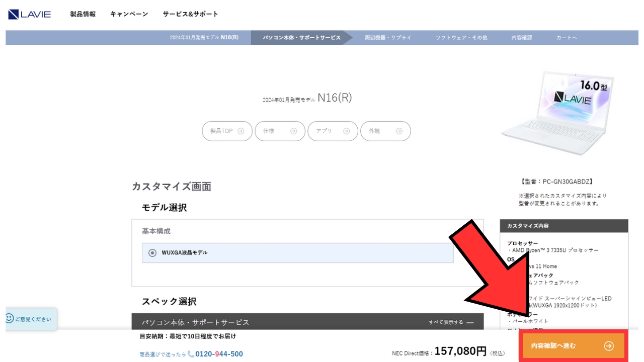Click the arrow icon beside アプリ
The width and height of the screenshot is (644, 362).
[x=346, y=131]
